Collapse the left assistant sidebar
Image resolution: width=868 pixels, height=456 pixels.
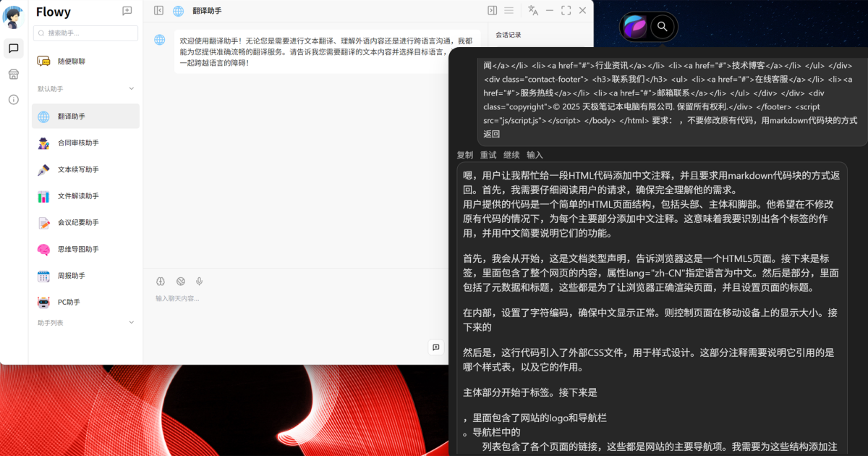click(x=159, y=10)
